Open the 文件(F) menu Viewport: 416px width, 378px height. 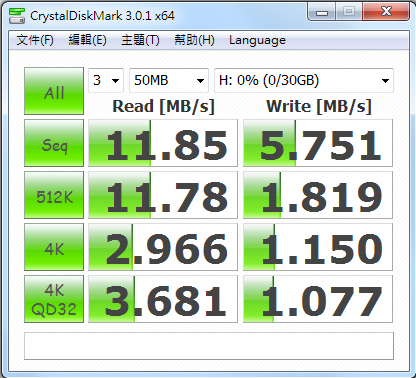click(35, 40)
